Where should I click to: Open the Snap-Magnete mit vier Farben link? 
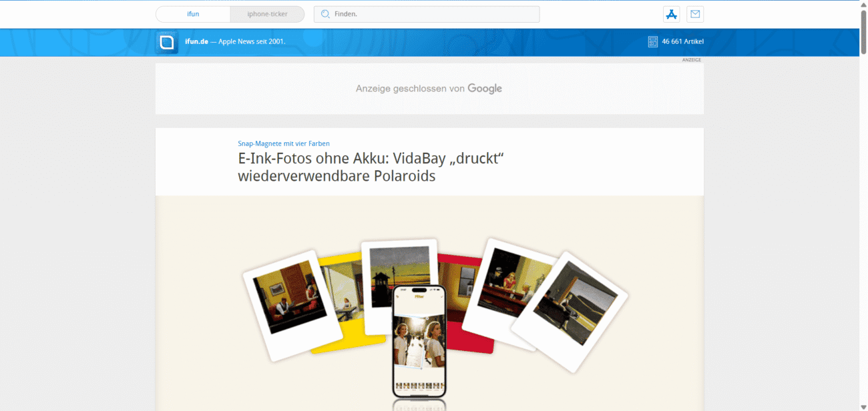click(284, 143)
